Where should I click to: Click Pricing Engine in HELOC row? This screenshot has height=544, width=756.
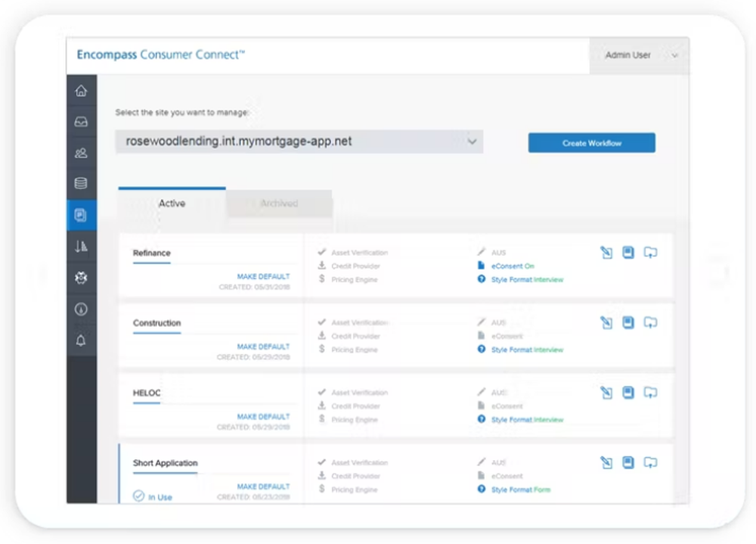pyautogui.click(x=354, y=419)
